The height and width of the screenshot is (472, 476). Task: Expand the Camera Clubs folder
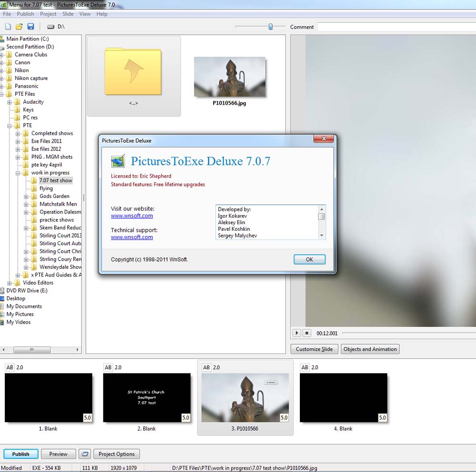(2, 55)
